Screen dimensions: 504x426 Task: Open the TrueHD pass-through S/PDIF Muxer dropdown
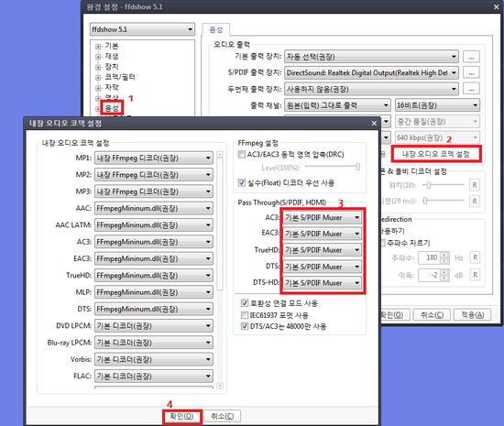(322, 250)
